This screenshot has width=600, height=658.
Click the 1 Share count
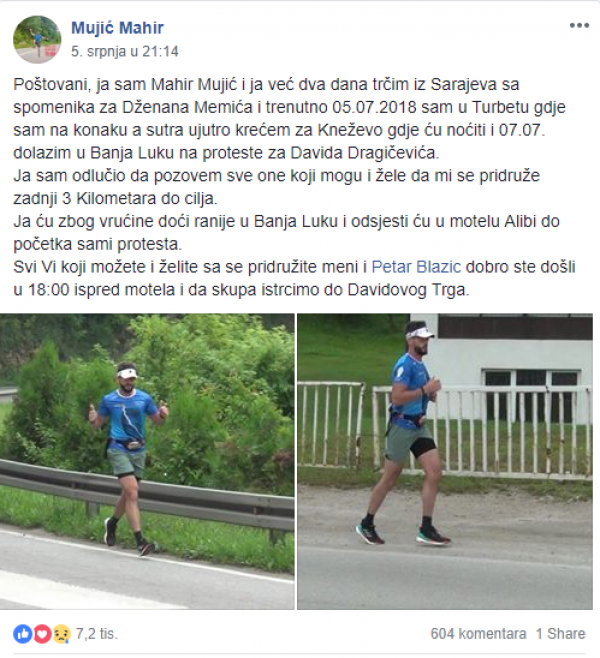560,634
